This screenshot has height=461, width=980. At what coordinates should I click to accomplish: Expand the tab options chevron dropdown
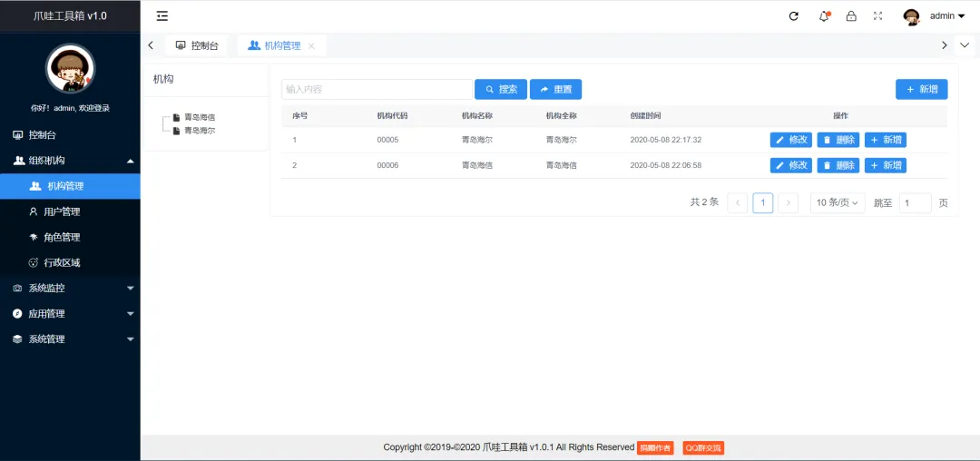click(965, 45)
